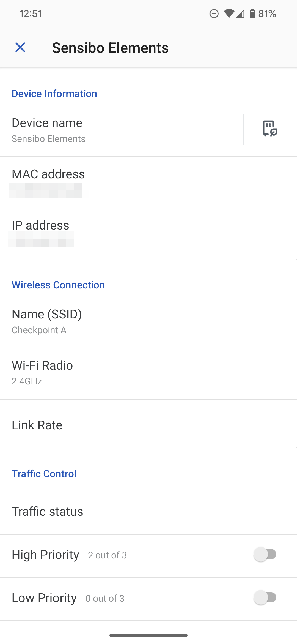Screen dimensions: 297x644
Task: Tap the Wi-Fi signal status icon
Action: pos(229,13)
